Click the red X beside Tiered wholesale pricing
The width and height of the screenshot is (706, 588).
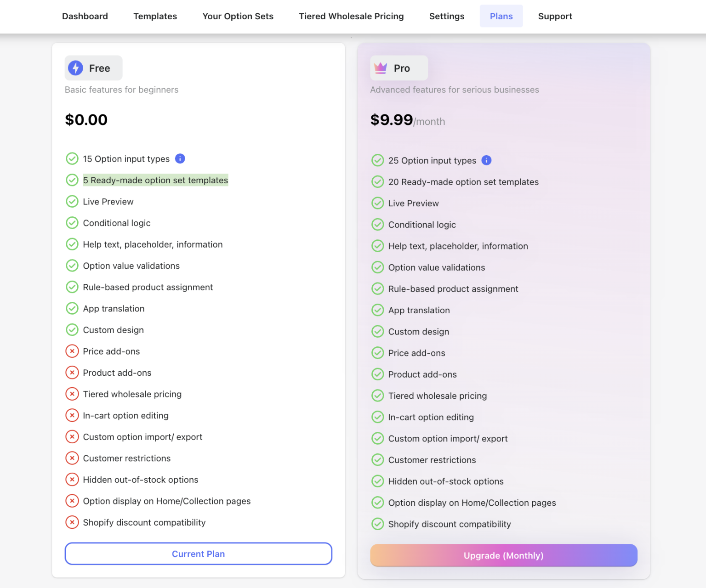pyautogui.click(x=72, y=394)
